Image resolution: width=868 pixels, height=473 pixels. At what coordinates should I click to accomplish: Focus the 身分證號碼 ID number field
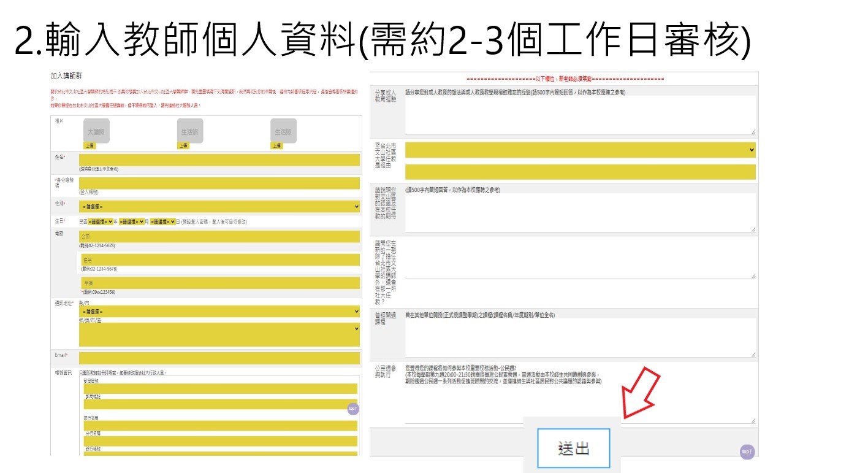(219, 183)
